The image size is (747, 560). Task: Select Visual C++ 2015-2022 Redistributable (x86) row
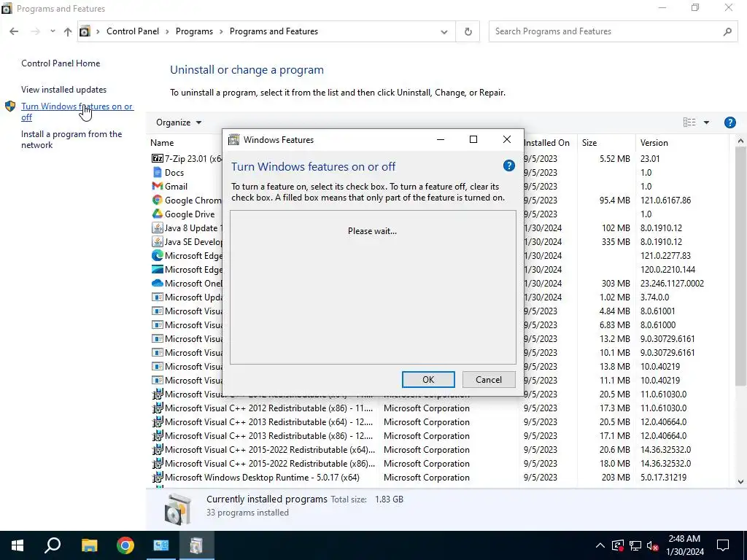pyautogui.click(x=438, y=464)
